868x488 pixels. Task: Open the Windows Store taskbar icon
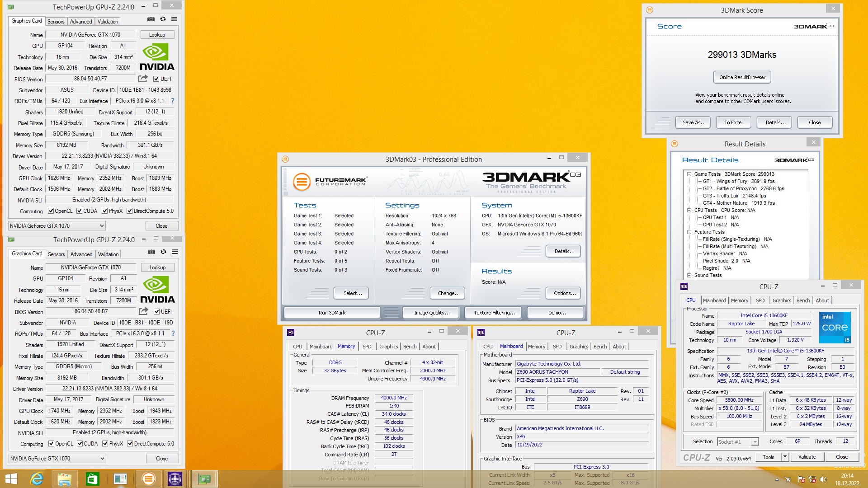(x=93, y=479)
